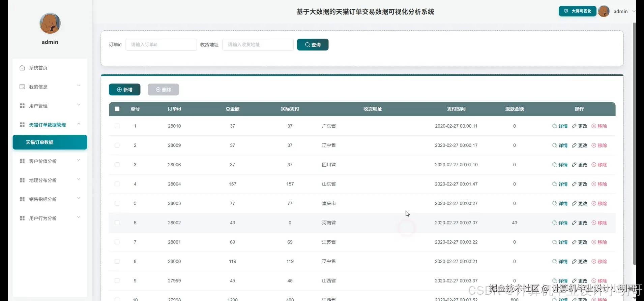Expand the 用户管理 chevron
The image size is (644, 301).
tap(79, 105)
